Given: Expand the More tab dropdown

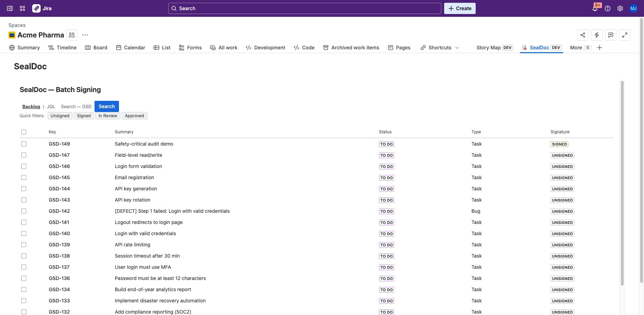Looking at the screenshot, I should [x=576, y=47].
